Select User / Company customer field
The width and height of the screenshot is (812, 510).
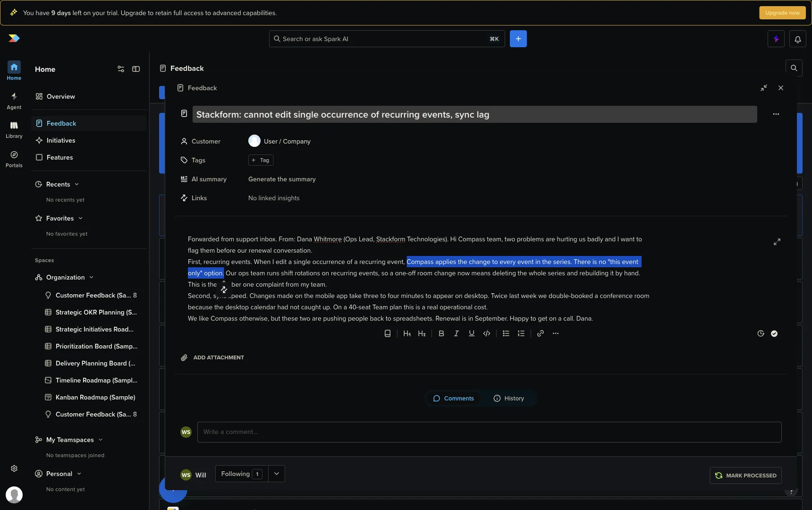coord(279,141)
